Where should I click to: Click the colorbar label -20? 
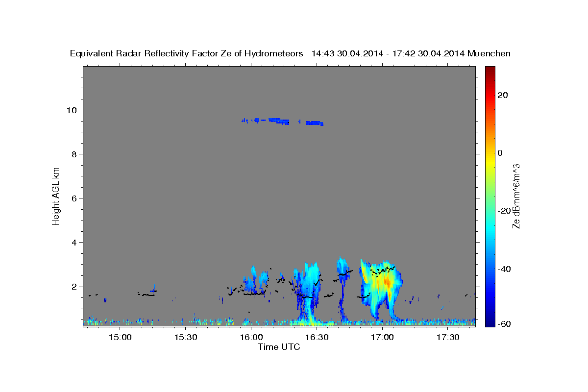click(505, 211)
